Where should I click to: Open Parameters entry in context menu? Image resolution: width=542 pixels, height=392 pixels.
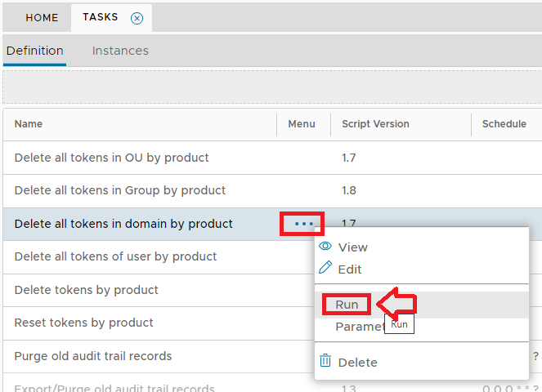[x=358, y=327]
